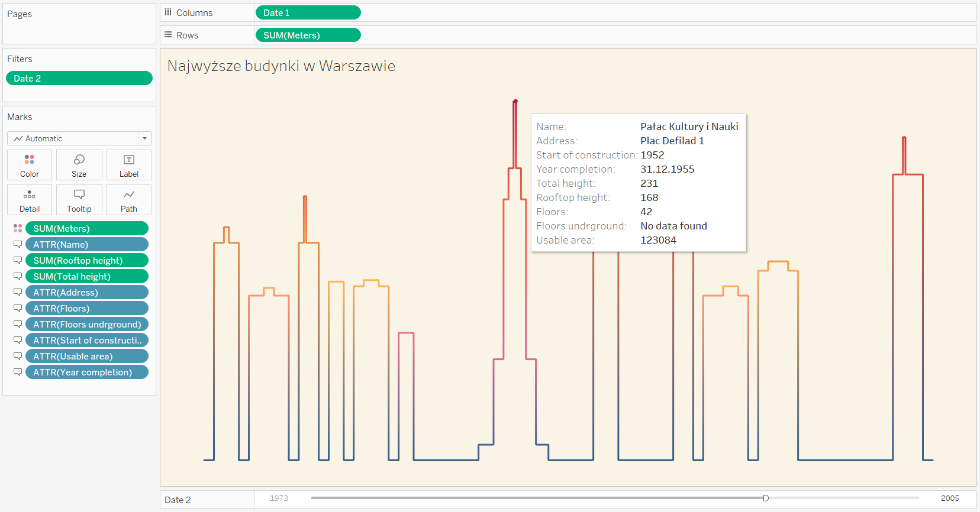Open the Size marks card
Screen dimensions: 980x512
[79, 165]
